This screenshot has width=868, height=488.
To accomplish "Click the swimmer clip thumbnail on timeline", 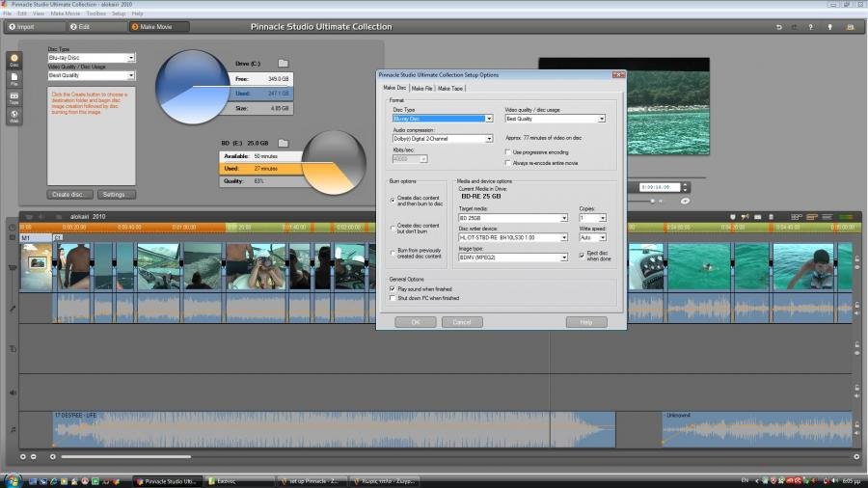I will point(699,267).
